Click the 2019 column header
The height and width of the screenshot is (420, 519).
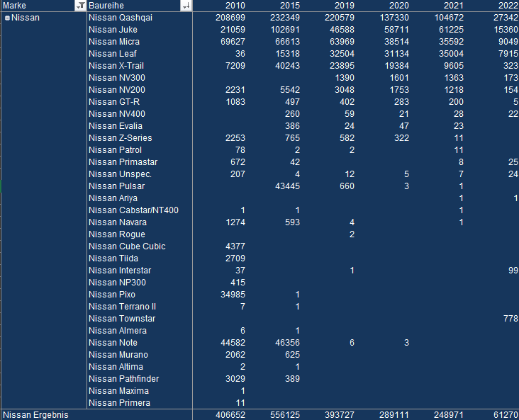pos(345,6)
